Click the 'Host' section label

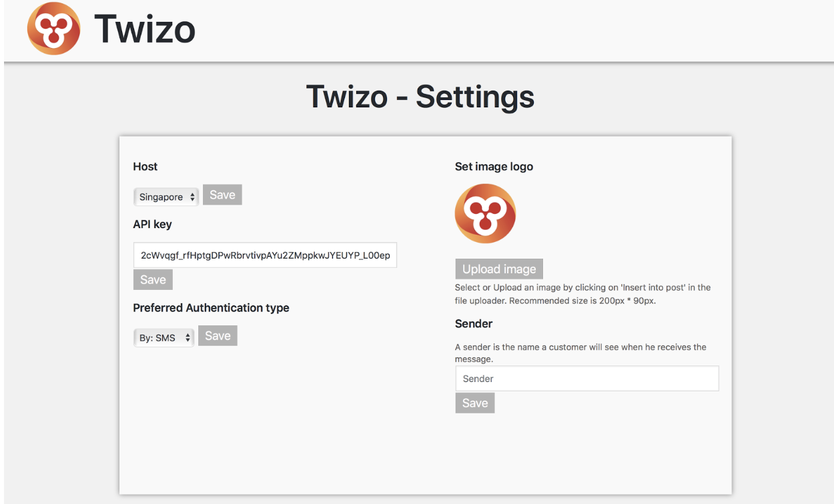pos(145,167)
